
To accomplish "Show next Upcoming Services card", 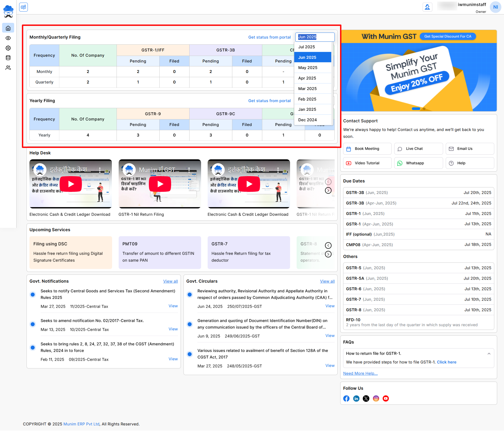I will pos(328,254).
